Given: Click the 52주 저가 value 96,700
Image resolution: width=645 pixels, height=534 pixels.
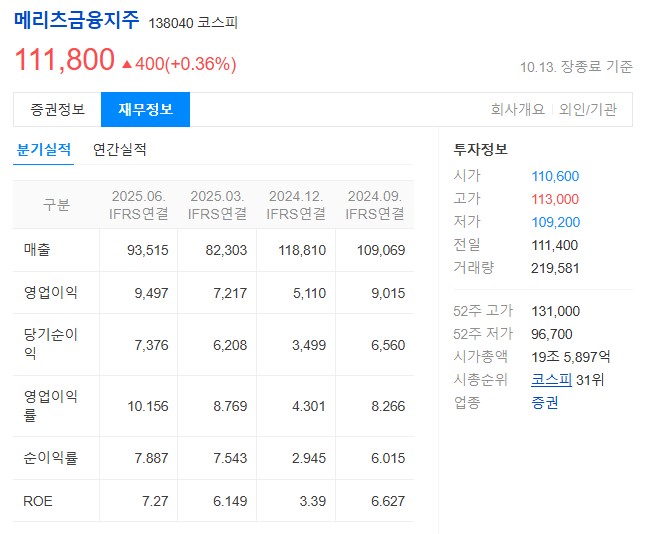Looking at the screenshot, I should [x=552, y=334].
